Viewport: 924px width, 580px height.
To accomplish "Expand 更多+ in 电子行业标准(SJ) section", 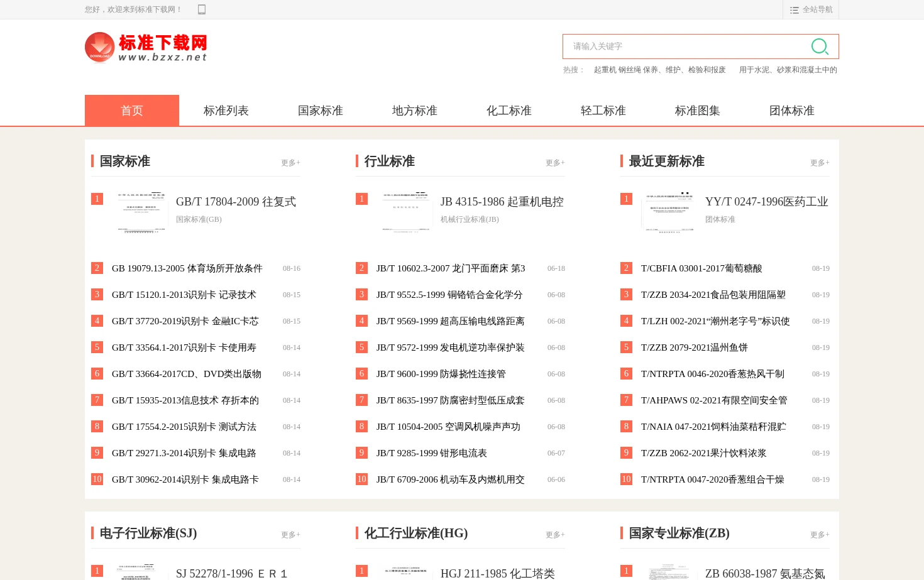I will pyautogui.click(x=290, y=535).
